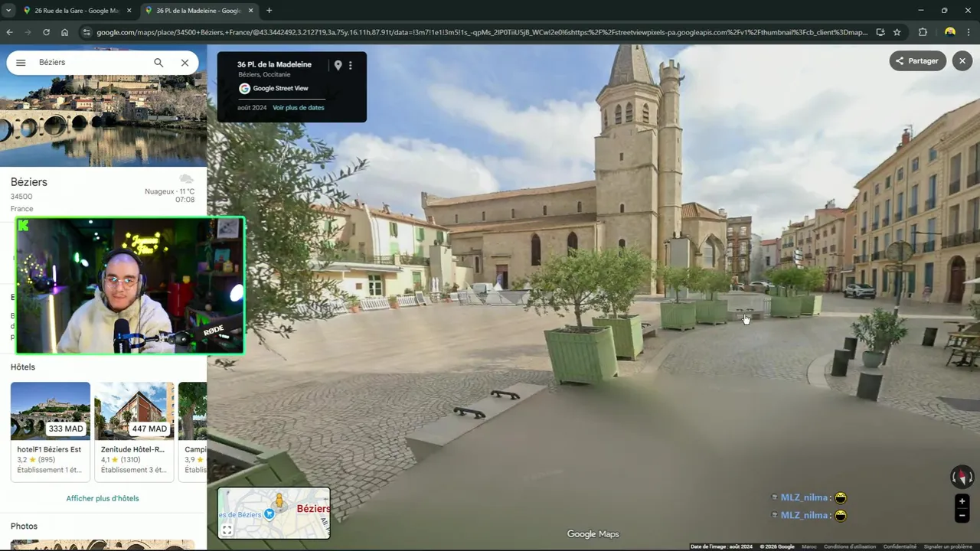Open the hotelF1 Béziers Est hotel card
Image resolution: width=980 pixels, height=551 pixels.
click(51, 432)
